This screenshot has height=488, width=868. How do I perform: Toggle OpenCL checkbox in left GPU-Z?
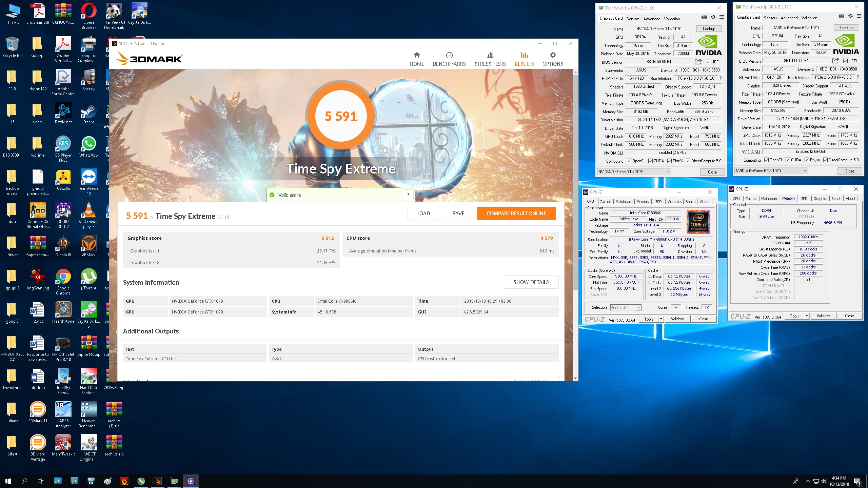pos(629,161)
